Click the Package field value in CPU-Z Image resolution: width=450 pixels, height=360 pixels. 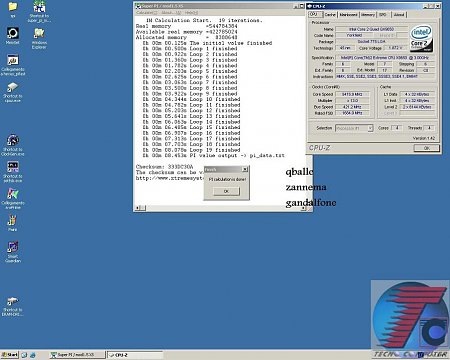[x=372, y=42]
